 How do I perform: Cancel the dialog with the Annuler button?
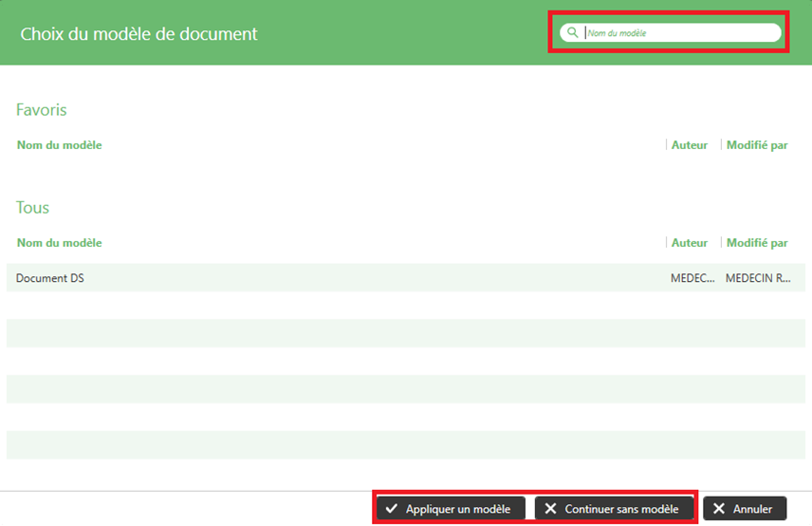tap(745, 509)
